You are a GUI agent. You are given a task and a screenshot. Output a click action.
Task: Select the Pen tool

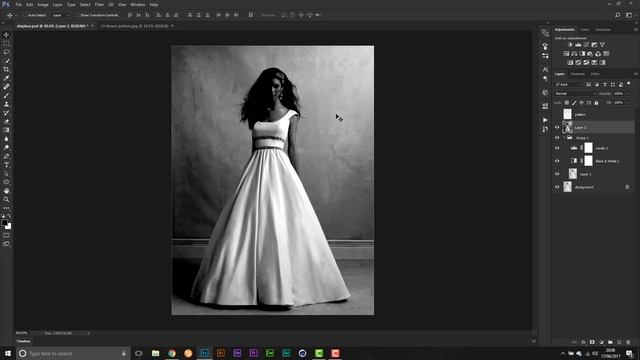pyautogui.click(x=6, y=156)
